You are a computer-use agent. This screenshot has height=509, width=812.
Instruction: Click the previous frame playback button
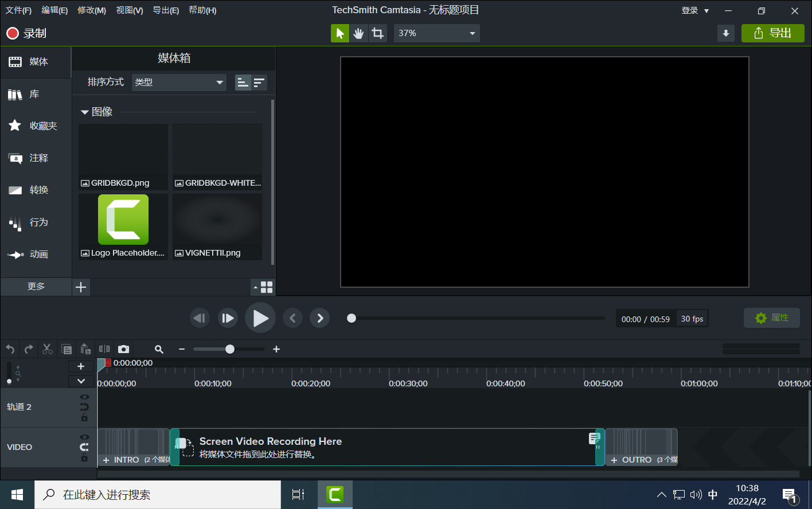[x=200, y=318]
